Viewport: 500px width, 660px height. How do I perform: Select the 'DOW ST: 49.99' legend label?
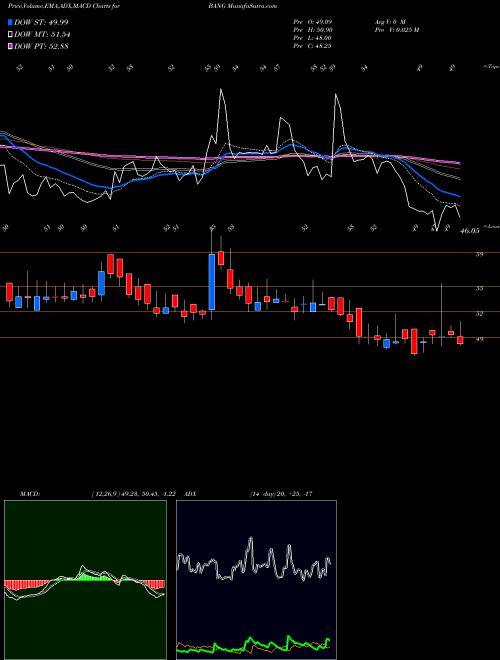(41, 22)
